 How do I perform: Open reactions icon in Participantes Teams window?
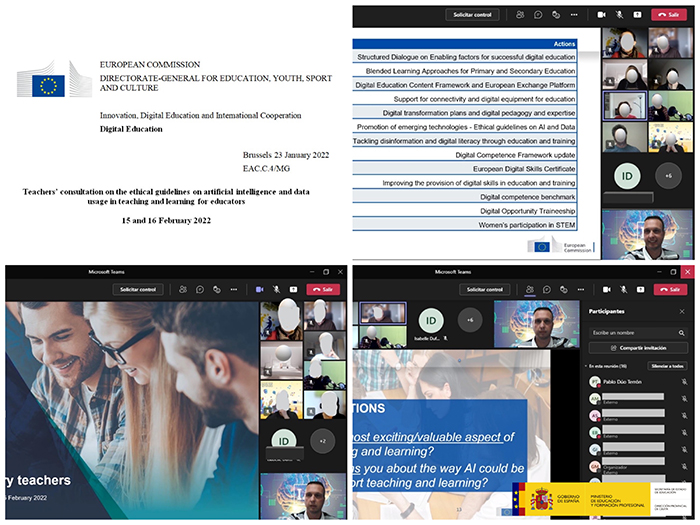point(564,289)
